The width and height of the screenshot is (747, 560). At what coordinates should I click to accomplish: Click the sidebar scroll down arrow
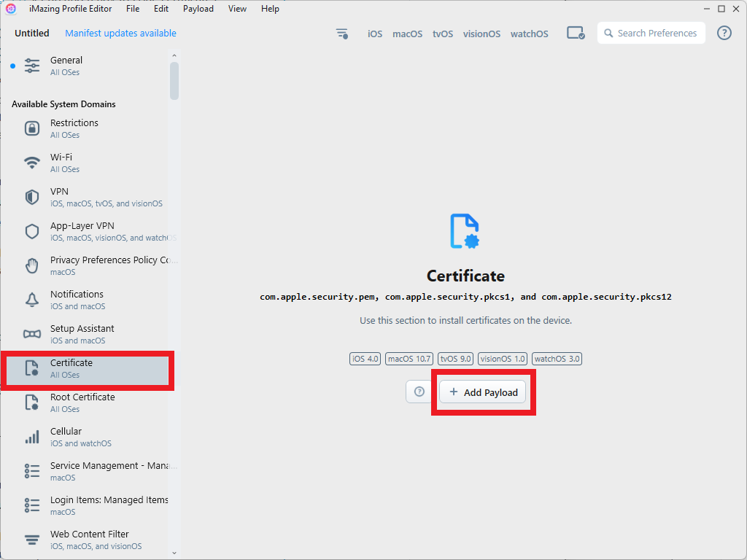pyautogui.click(x=174, y=553)
